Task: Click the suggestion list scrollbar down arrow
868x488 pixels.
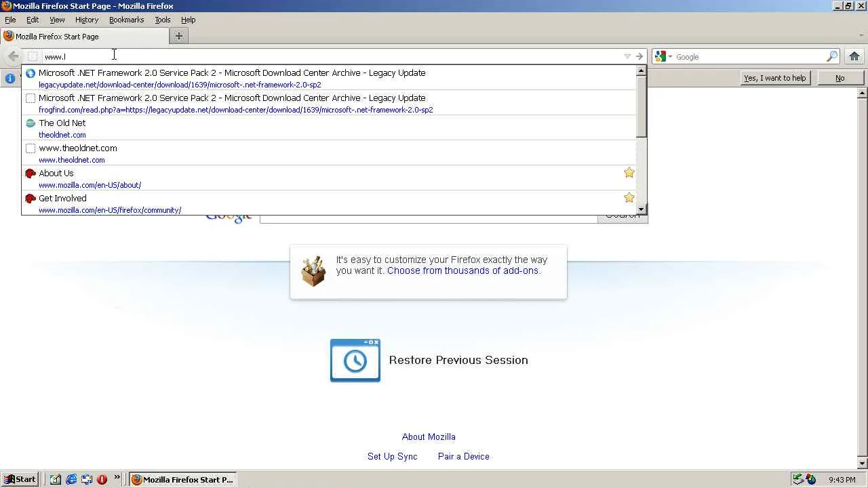Action: click(x=641, y=209)
